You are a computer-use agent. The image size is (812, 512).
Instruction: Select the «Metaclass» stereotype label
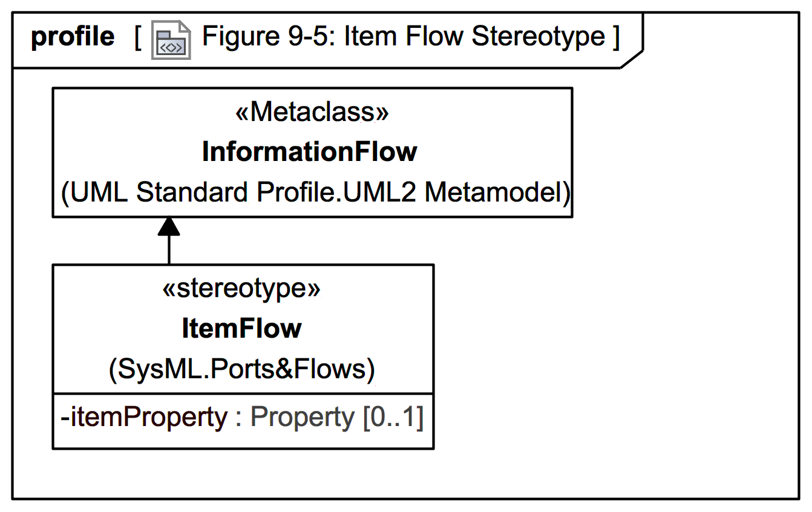pyautogui.click(x=312, y=113)
